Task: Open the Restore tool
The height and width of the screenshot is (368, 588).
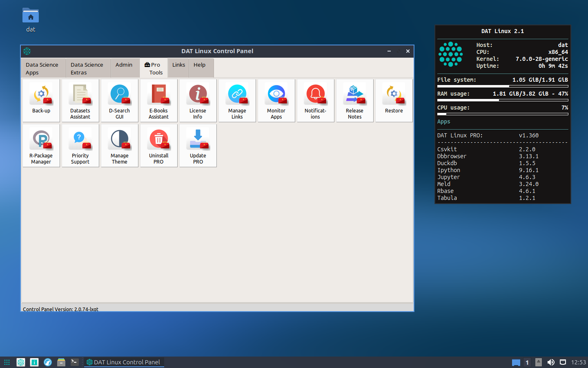Action: tap(394, 101)
